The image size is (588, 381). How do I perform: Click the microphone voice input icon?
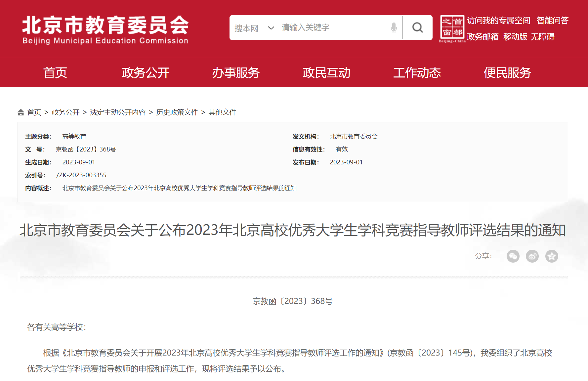394,28
